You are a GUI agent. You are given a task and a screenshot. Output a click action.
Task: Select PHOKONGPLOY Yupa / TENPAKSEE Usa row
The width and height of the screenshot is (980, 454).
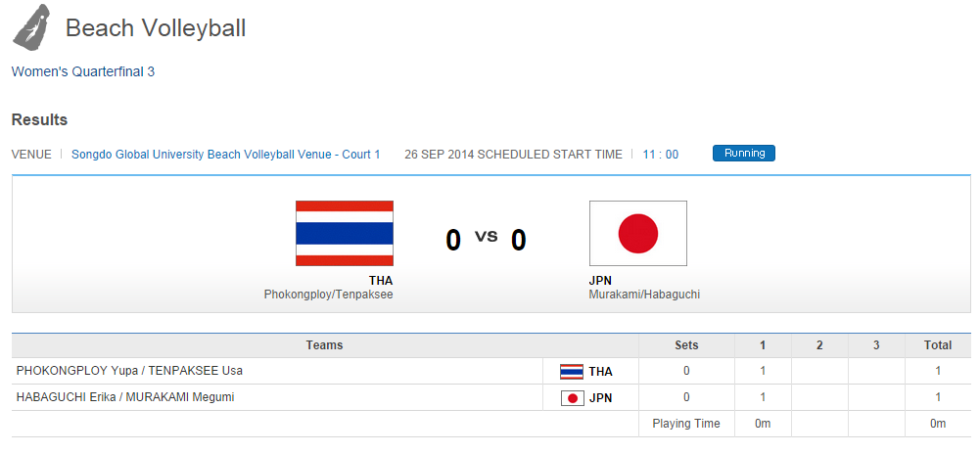[x=129, y=371]
